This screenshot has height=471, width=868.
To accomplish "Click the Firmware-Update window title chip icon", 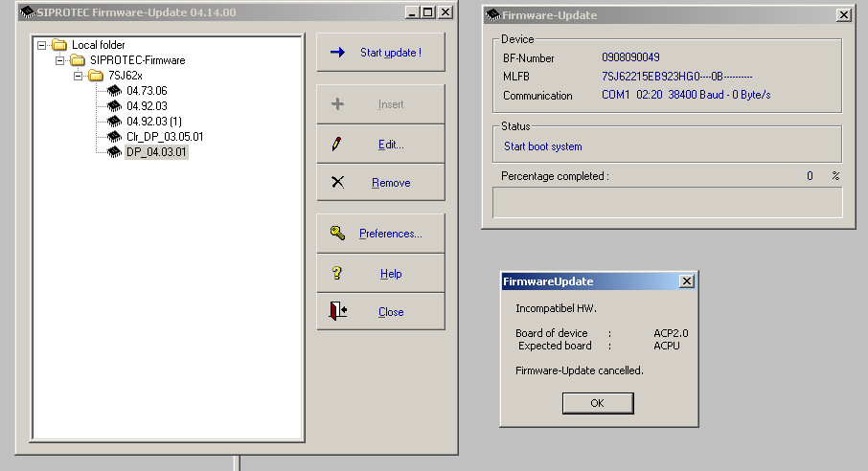I will point(492,15).
